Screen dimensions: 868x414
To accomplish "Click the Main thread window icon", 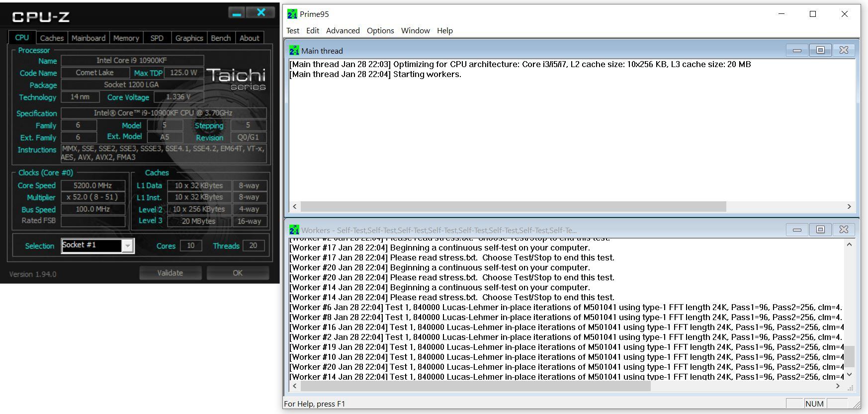I will (x=294, y=50).
